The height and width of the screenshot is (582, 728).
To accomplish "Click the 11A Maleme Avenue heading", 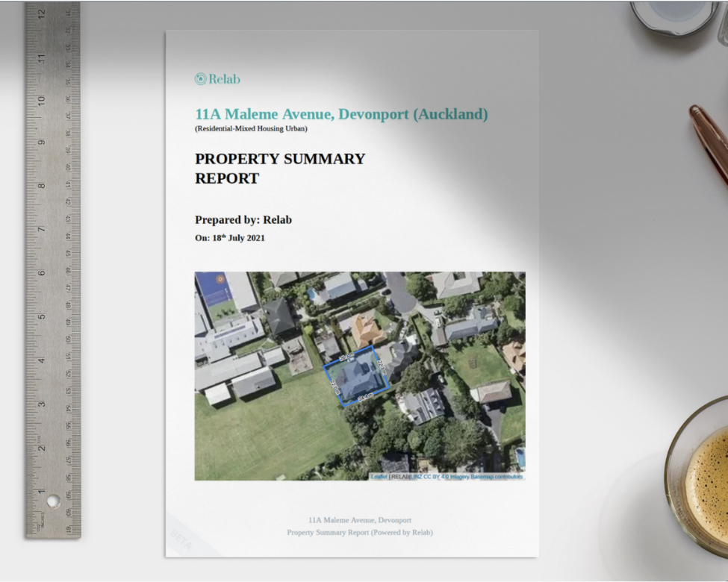I will 340,114.
